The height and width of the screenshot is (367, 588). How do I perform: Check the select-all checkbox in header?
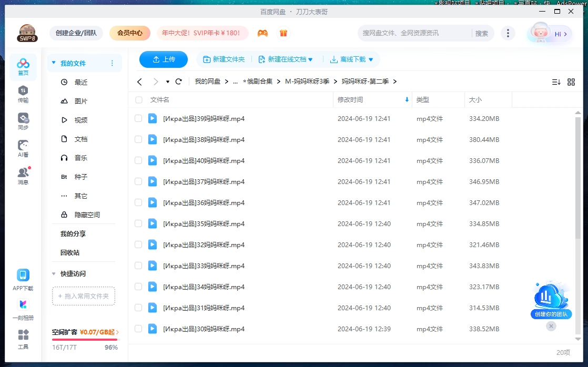click(x=138, y=99)
